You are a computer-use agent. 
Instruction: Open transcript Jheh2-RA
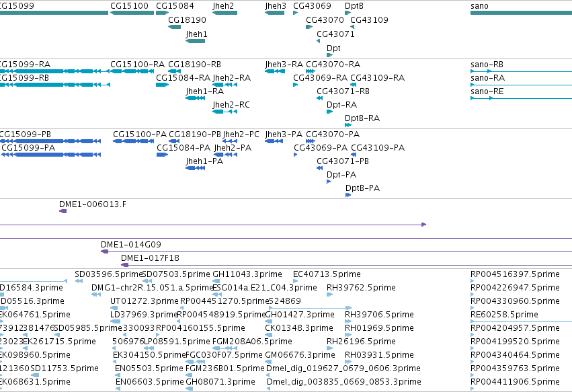[224, 85]
